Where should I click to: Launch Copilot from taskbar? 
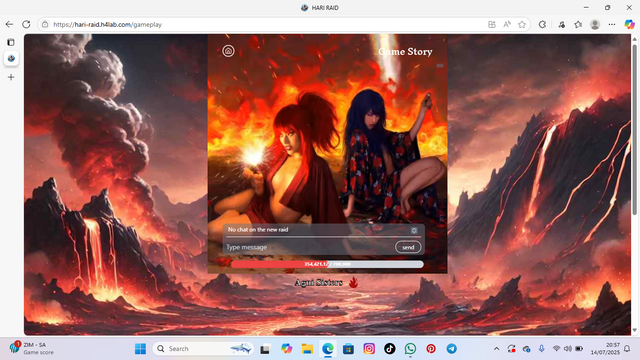click(286, 349)
